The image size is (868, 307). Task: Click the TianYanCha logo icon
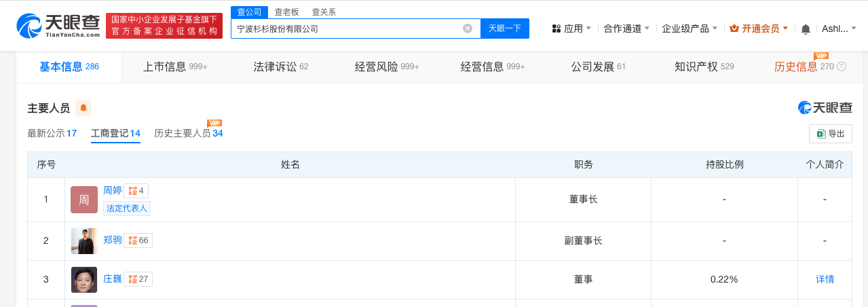click(31, 26)
